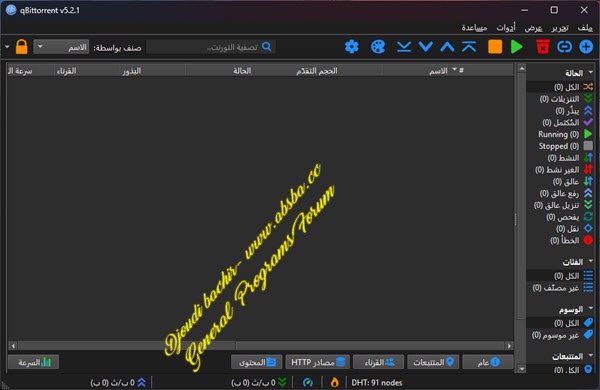Move torrent up in queue arrow

point(447,47)
